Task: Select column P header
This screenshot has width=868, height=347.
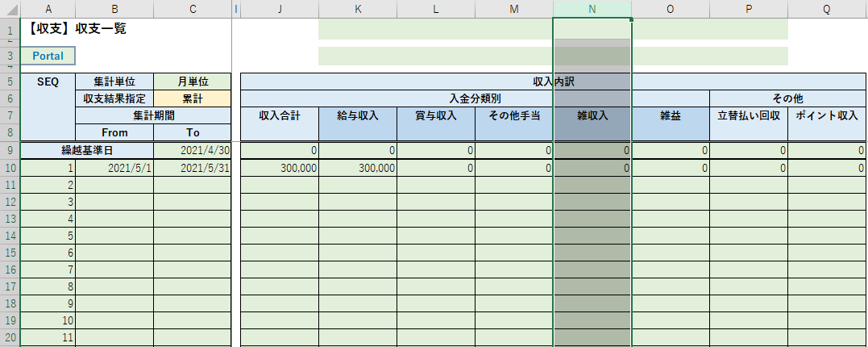Action: (x=749, y=8)
